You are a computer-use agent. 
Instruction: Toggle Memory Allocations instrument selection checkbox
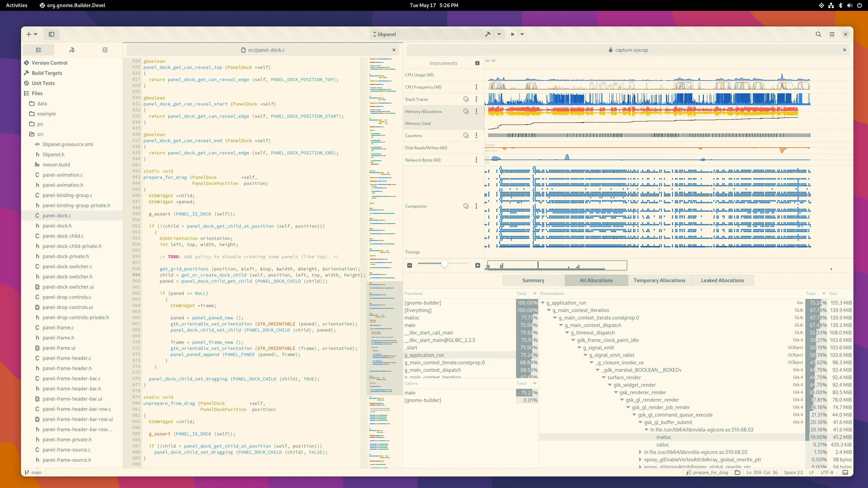tap(466, 111)
